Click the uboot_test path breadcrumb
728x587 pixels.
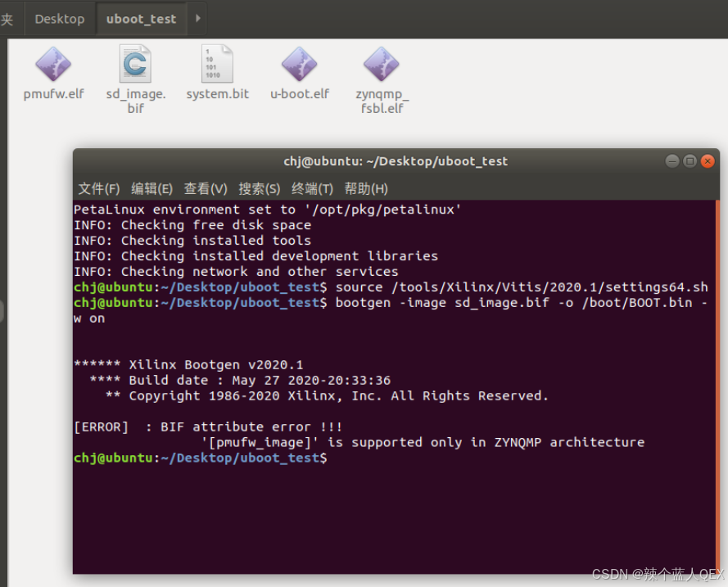pyautogui.click(x=141, y=19)
